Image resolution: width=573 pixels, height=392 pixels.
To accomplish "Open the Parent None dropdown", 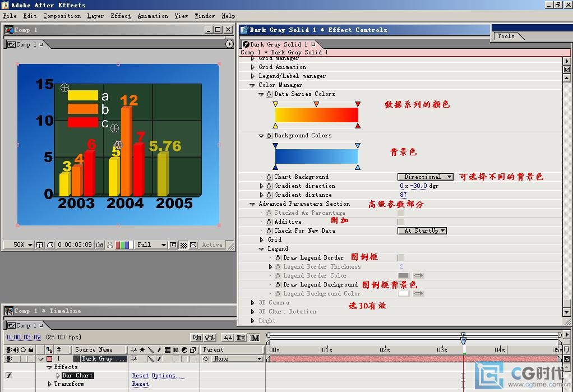I will [x=237, y=359].
